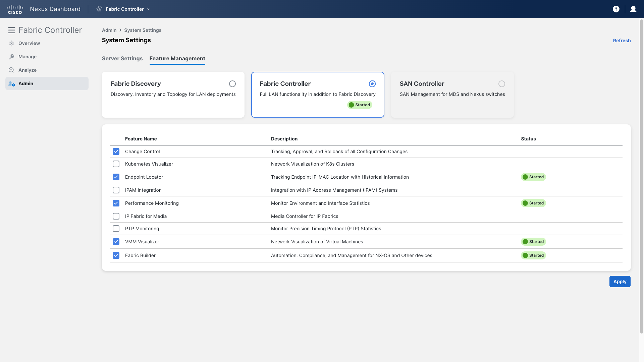Uncheck the Fabric Builder checkbox

[x=116, y=255]
